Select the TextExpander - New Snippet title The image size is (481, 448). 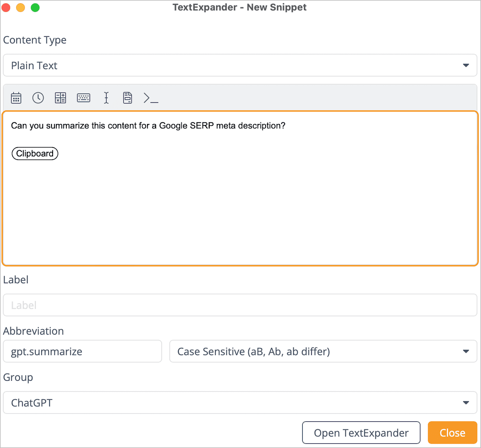[240, 7]
